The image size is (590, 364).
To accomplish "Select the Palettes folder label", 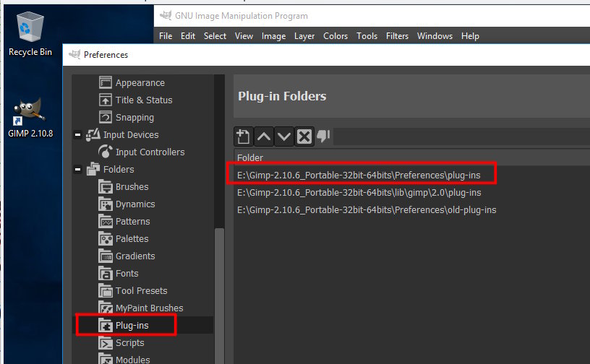I will click(x=132, y=238).
